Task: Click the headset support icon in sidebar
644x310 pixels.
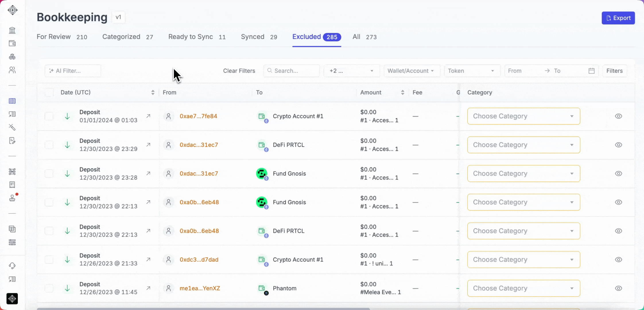Action: click(12, 266)
